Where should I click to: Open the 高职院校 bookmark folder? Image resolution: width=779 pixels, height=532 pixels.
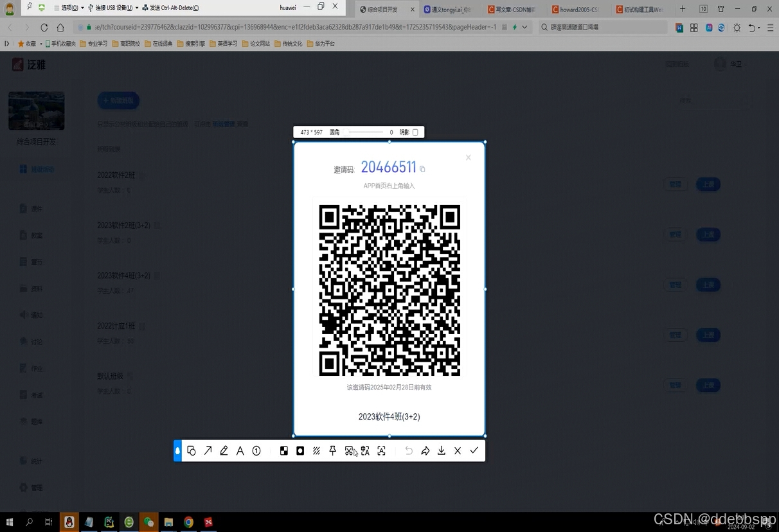pos(126,44)
